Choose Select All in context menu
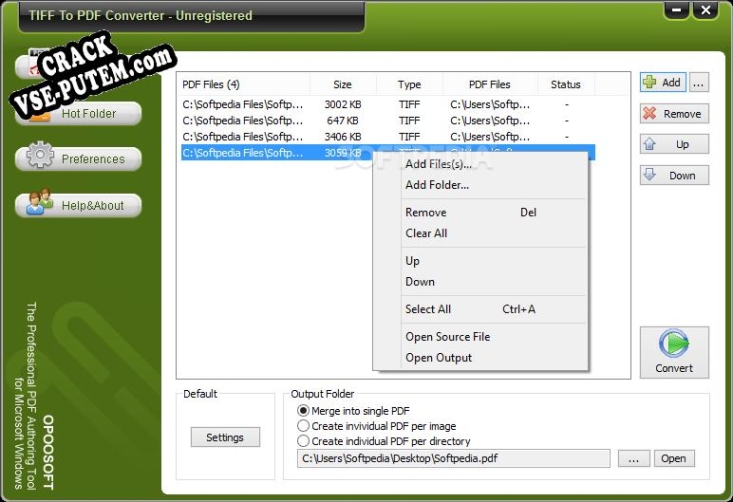733x502 pixels. pos(480,309)
